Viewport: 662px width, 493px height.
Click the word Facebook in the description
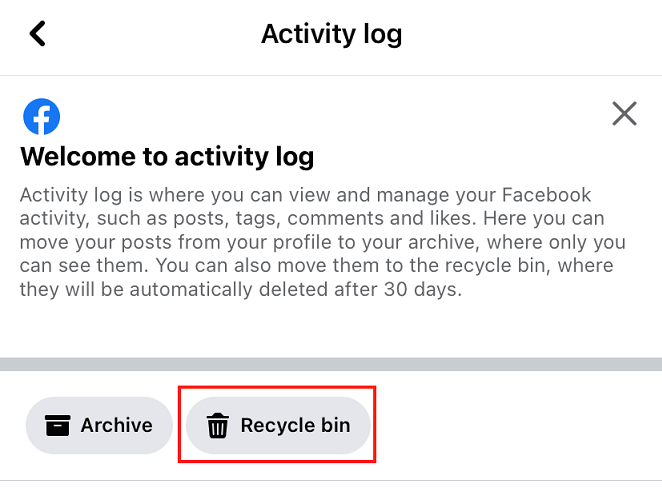tap(546, 195)
